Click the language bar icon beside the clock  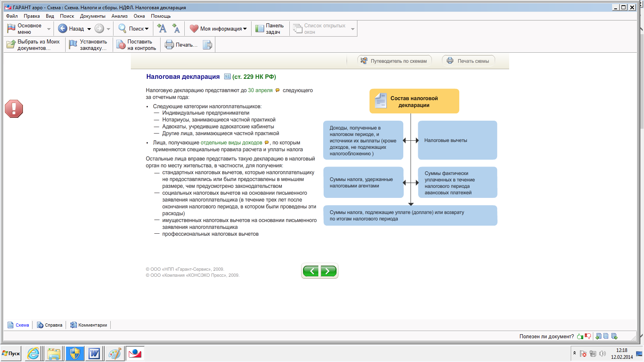(x=639, y=354)
